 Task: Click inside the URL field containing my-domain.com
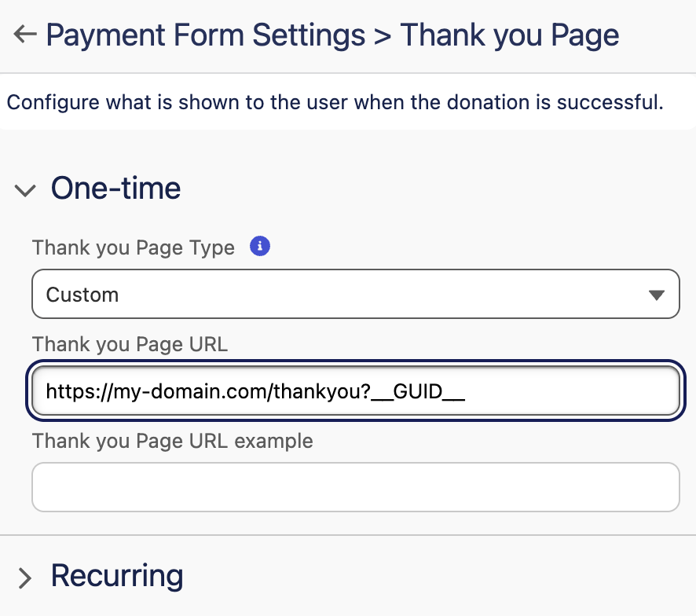(x=355, y=390)
